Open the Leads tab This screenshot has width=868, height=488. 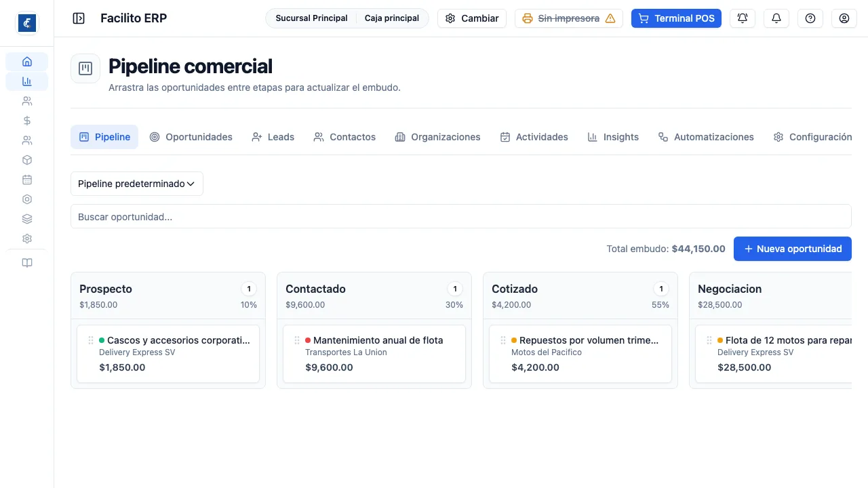click(x=273, y=137)
